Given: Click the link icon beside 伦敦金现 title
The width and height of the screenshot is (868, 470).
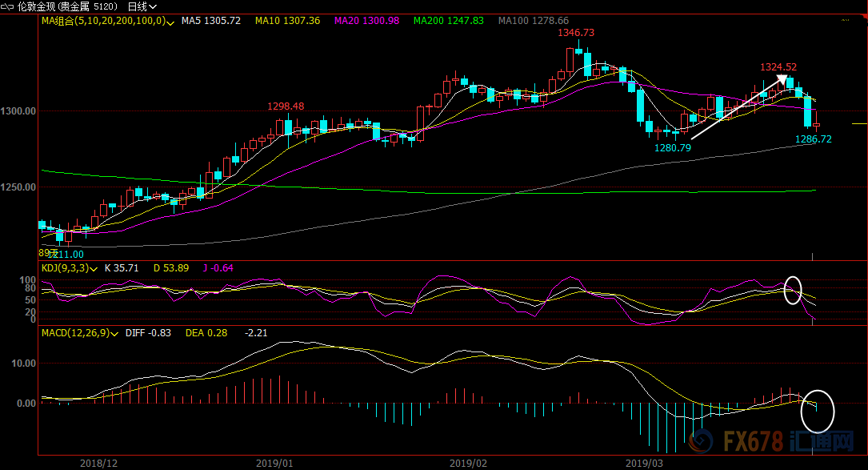Looking at the screenshot, I should (x=7, y=6).
